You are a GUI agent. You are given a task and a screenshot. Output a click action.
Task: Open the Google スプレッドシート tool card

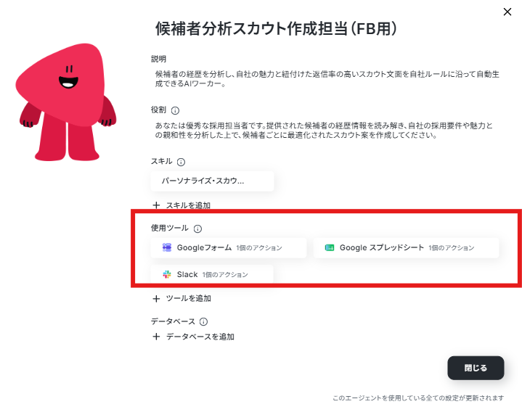click(x=406, y=248)
